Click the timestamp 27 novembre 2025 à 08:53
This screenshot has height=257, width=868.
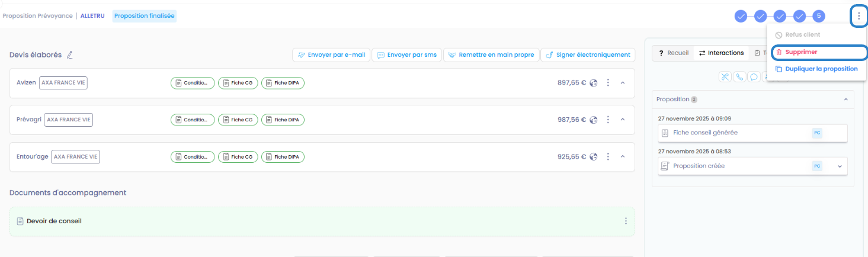pos(694,152)
